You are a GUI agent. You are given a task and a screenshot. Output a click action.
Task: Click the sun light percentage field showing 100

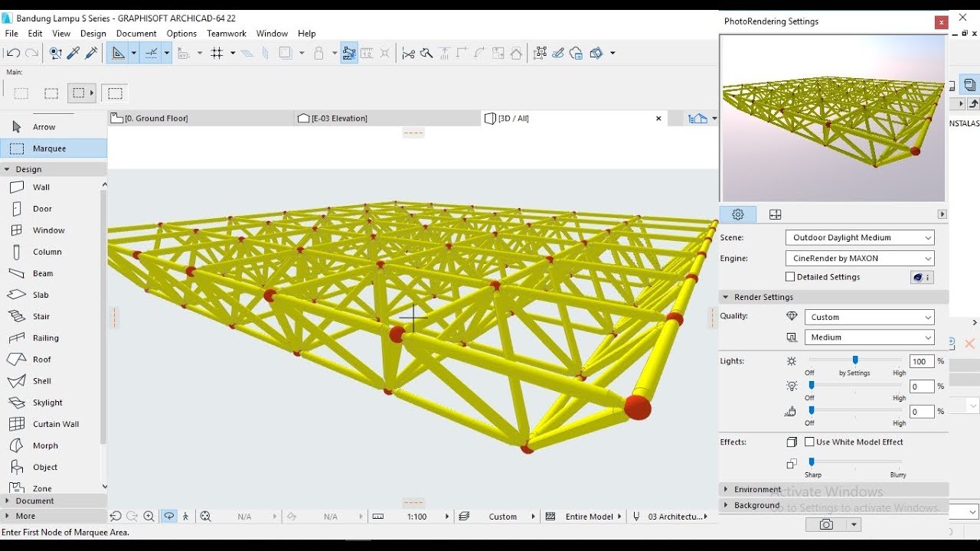coord(922,361)
